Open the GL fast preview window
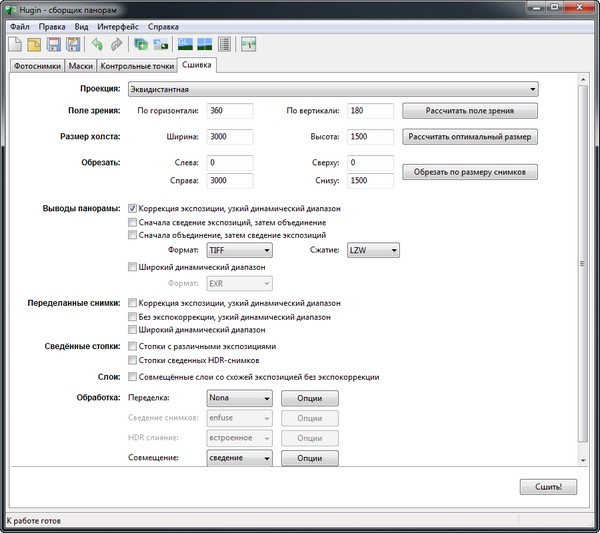 (x=185, y=44)
